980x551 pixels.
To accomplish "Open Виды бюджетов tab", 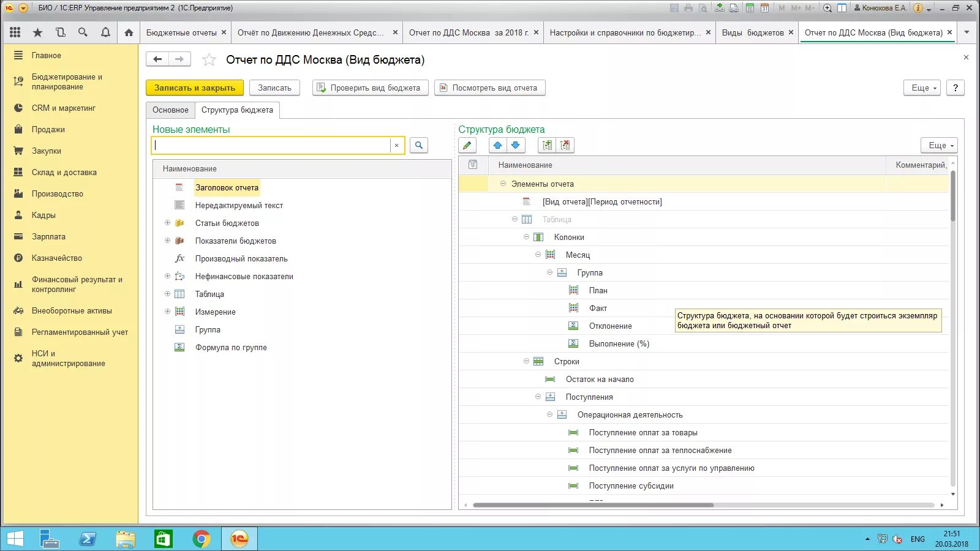I will pyautogui.click(x=753, y=32).
